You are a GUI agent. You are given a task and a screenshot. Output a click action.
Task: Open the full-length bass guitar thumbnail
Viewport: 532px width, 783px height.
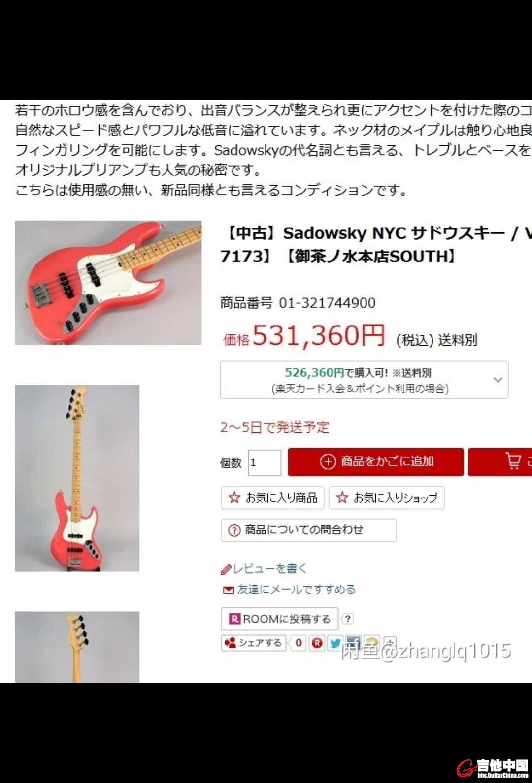click(x=77, y=478)
